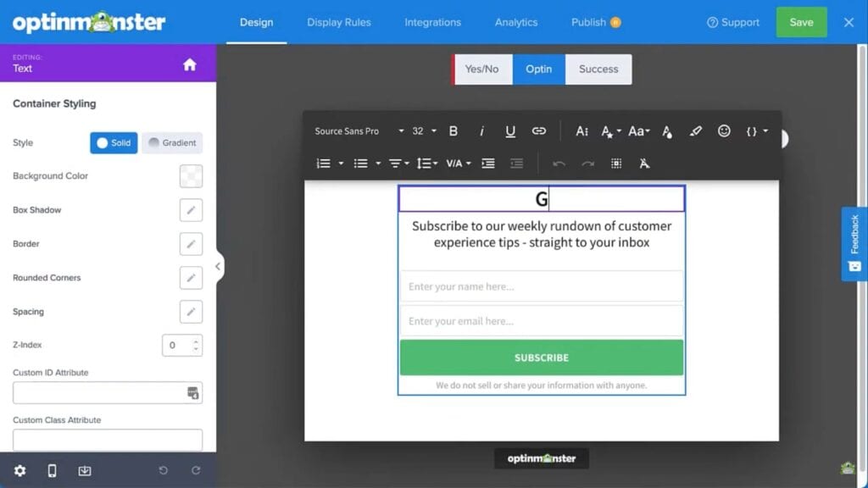
Task: Increment the Z-Index value
Action: coord(196,341)
